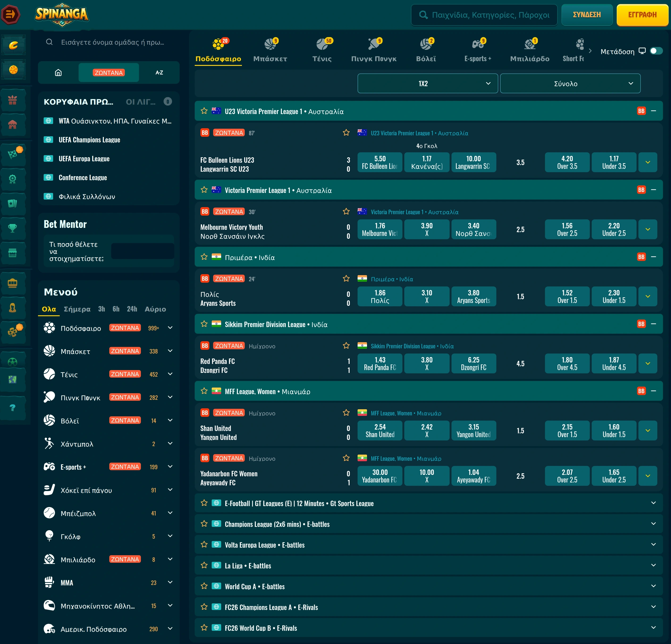
Task: Click the hexagon menu icon beside the logo
Action: [x=10, y=14]
